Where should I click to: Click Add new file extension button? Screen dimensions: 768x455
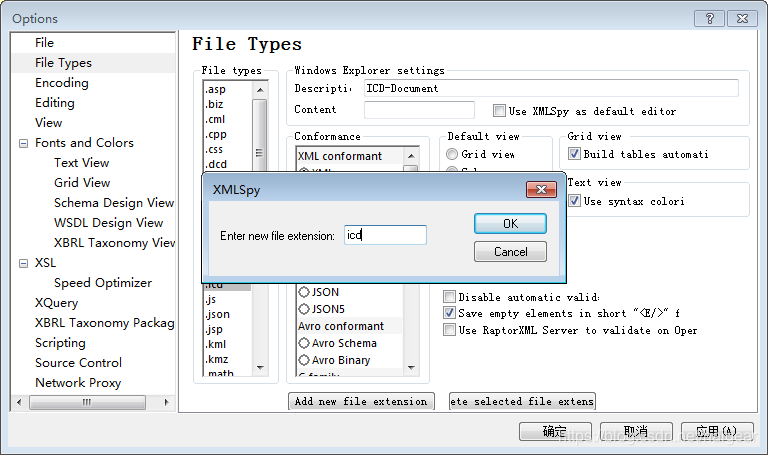(x=361, y=402)
